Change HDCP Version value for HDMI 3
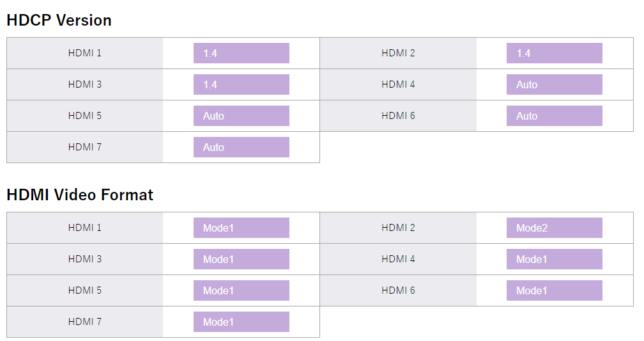644x341 pixels. pos(241,84)
